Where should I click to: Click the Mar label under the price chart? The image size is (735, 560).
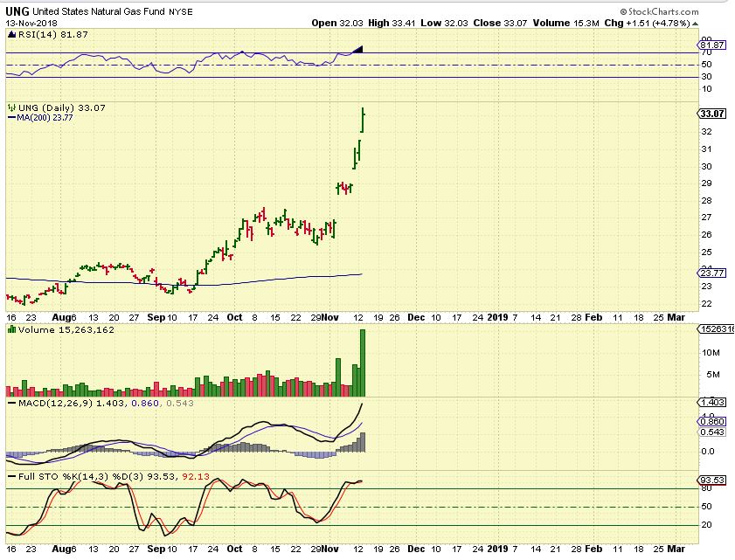(676, 317)
